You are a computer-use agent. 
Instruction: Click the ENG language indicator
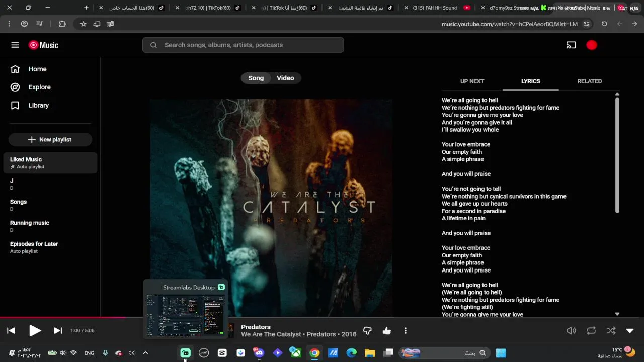89,353
